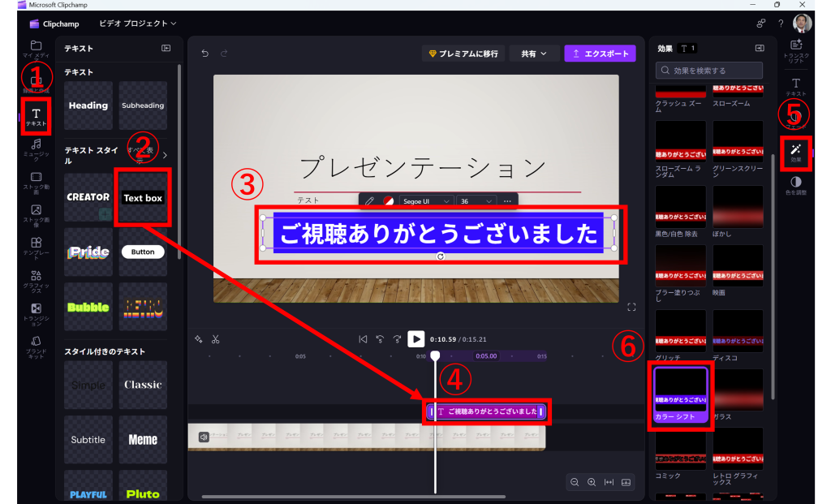
Task: Open the text color swatch
Action: coord(389,201)
